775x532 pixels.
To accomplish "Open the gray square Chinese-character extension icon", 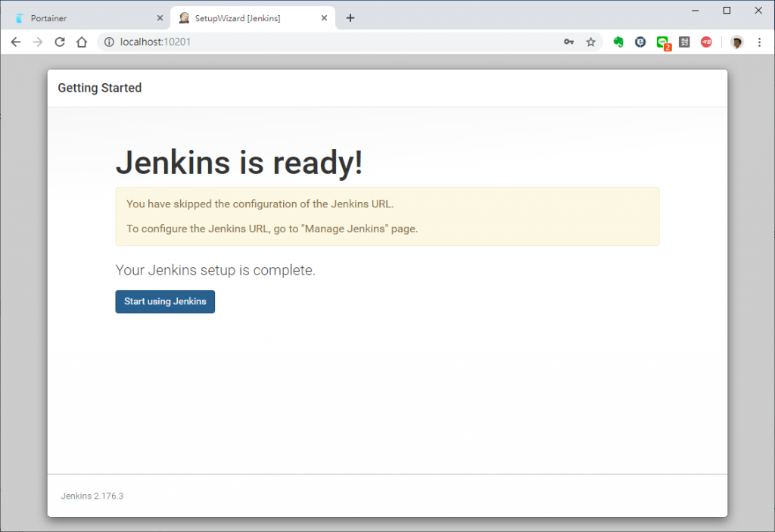I will click(684, 42).
